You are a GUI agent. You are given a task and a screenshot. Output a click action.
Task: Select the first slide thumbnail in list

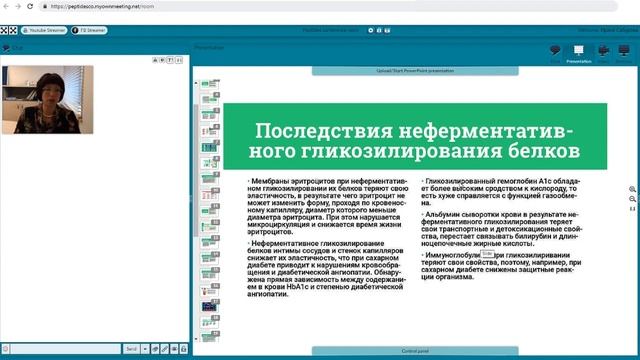coord(210,84)
